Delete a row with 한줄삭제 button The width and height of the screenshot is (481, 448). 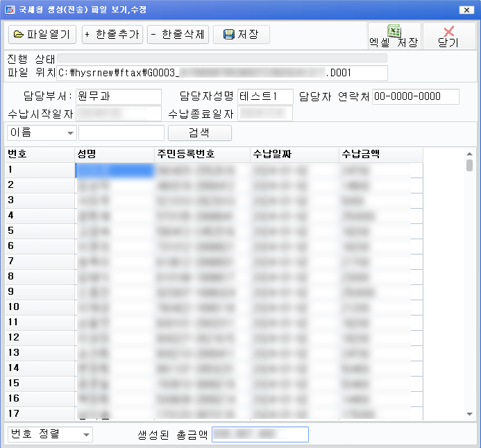point(178,34)
